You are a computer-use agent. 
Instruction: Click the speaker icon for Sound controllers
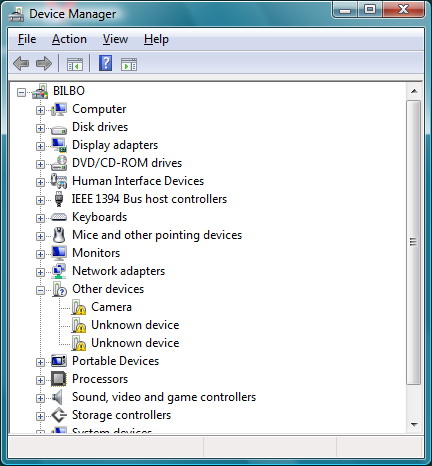click(x=57, y=397)
